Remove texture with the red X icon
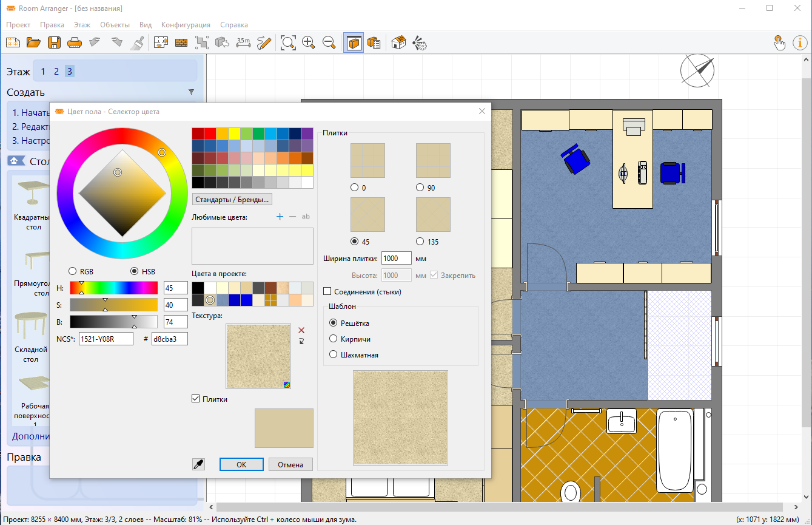This screenshot has height=525, width=812. [x=301, y=330]
